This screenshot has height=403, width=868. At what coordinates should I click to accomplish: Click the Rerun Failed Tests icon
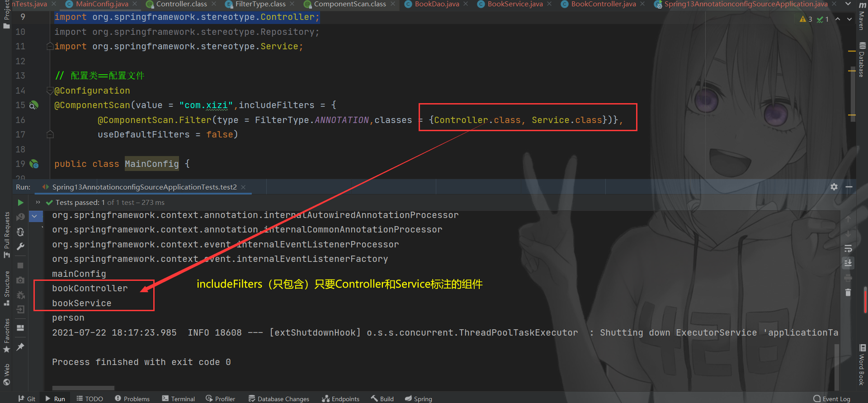[x=20, y=217]
